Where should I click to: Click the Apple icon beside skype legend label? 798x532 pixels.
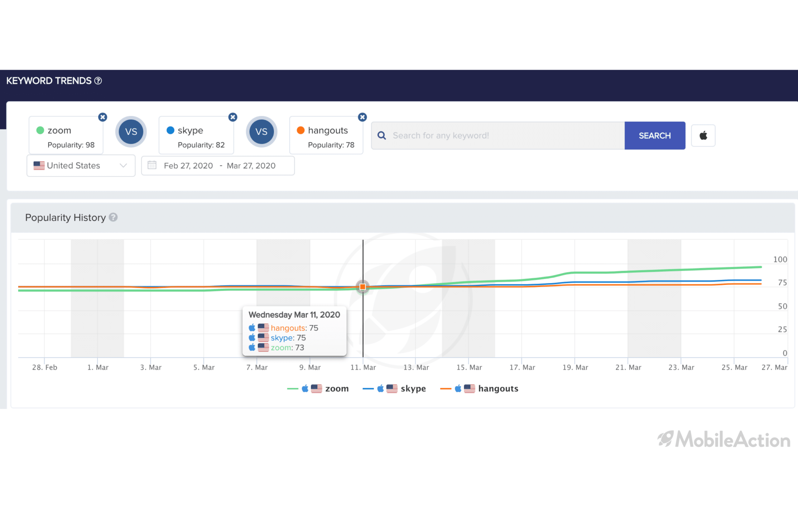(x=380, y=389)
